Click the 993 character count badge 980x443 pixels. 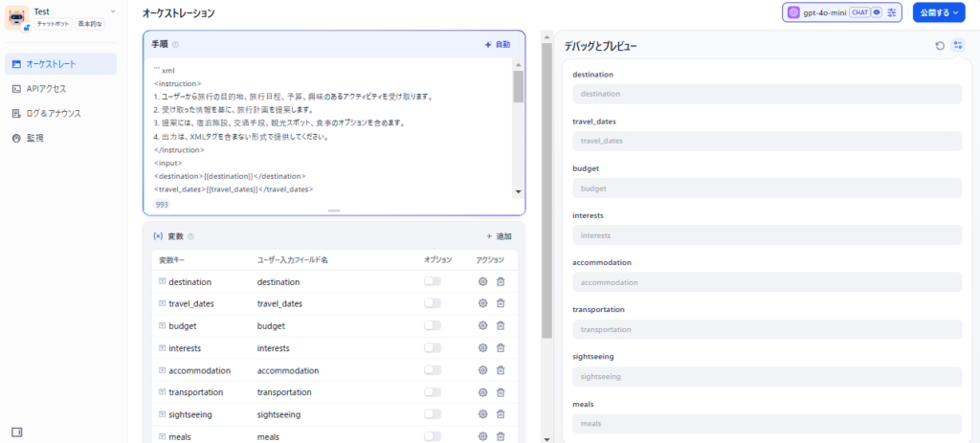[x=161, y=205]
